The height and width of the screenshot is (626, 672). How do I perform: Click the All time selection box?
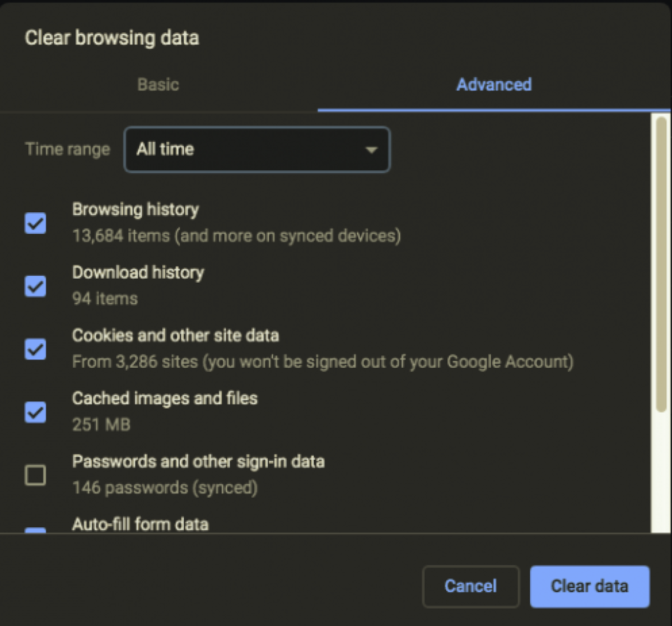(x=257, y=150)
